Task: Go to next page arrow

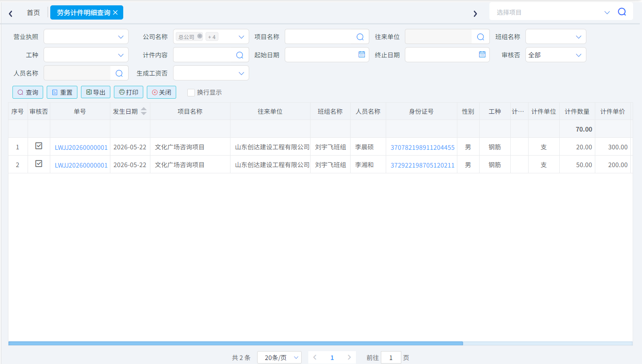Action: pos(349,357)
